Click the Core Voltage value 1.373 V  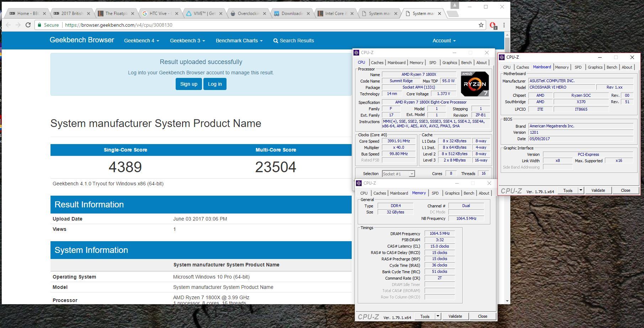443,94
